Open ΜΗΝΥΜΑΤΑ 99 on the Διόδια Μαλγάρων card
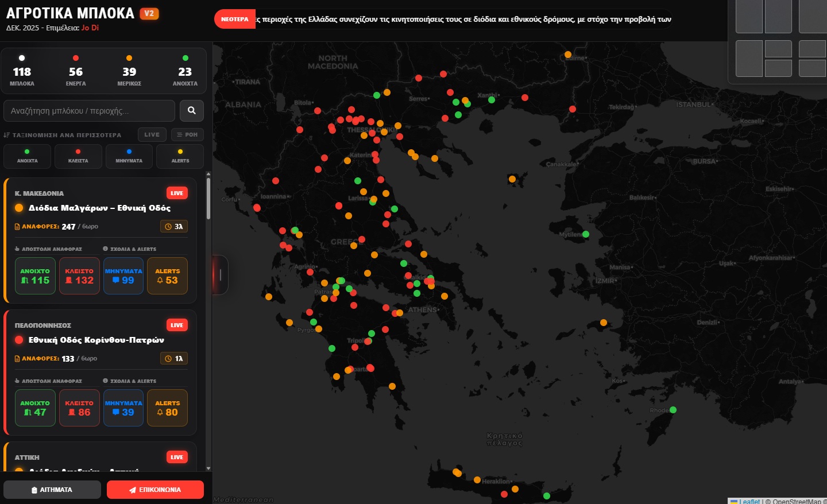This screenshot has width=827, height=504. (x=123, y=276)
